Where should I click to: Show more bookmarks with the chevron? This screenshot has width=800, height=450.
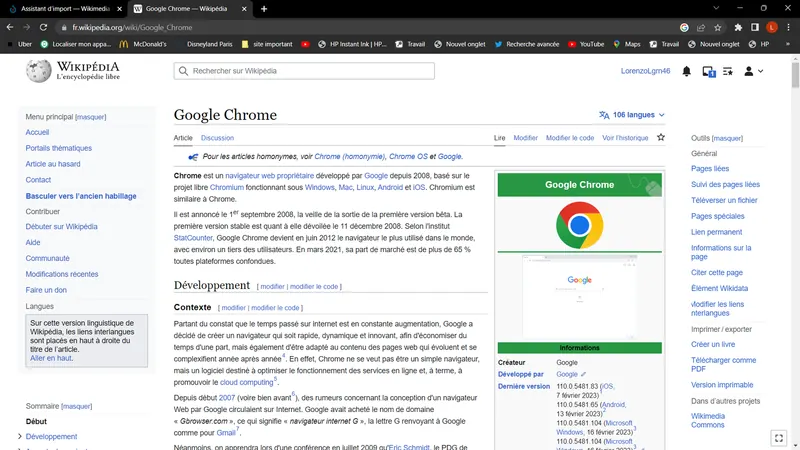click(x=788, y=44)
